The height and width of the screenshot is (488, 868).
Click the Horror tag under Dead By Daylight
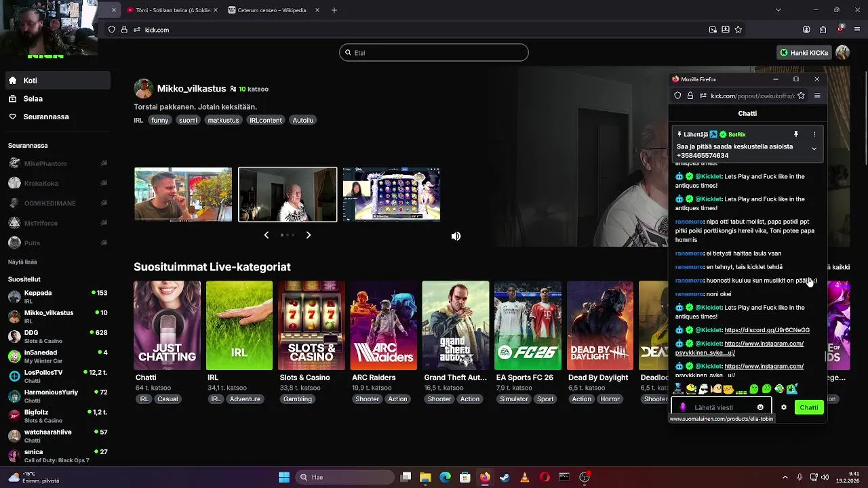pyautogui.click(x=610, y=399)
